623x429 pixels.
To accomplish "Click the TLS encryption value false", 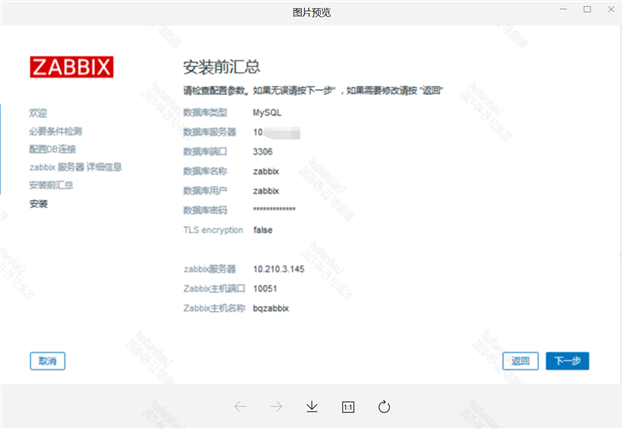I will (x=263, y=230).
